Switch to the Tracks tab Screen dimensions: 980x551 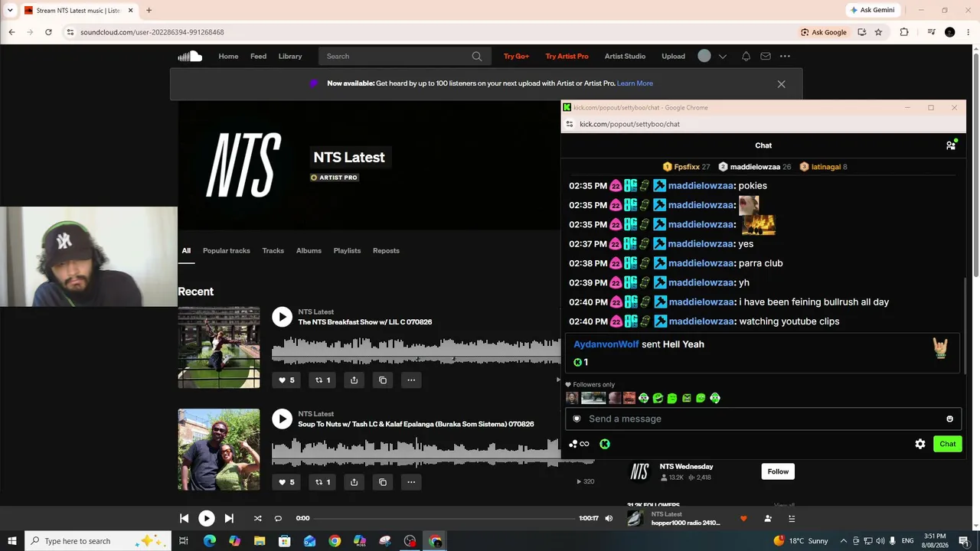coord(273,250)
